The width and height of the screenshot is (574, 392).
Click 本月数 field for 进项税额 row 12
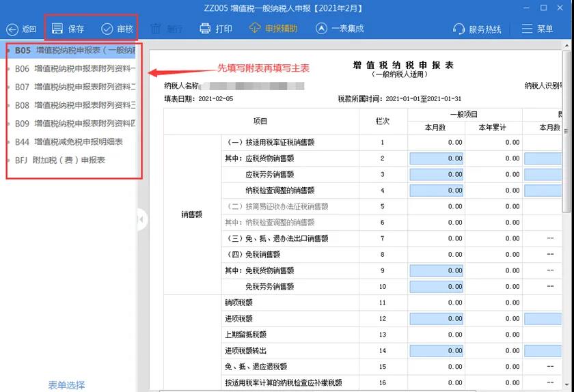point(437,319)
